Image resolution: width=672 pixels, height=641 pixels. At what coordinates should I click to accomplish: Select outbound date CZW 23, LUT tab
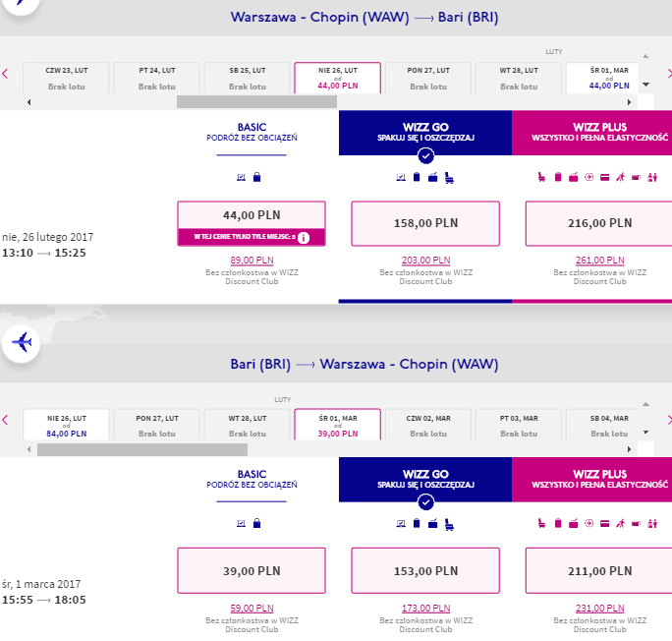(67, 78)
